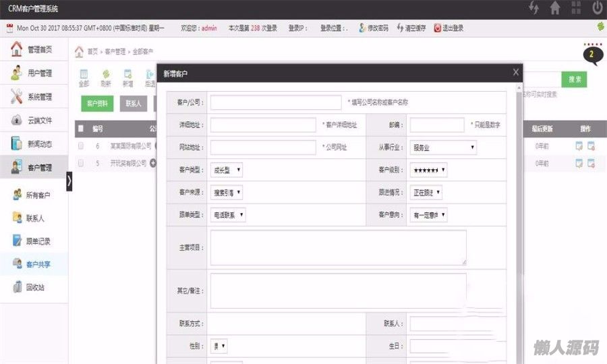607x364 pixels.
Task: Click the home icon in top header
Action: (555, 8)
